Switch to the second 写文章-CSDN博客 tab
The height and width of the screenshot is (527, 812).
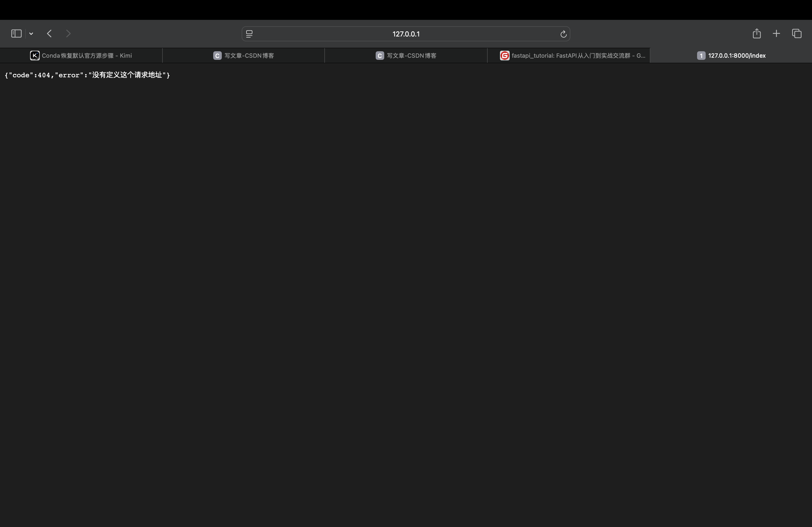411,56
